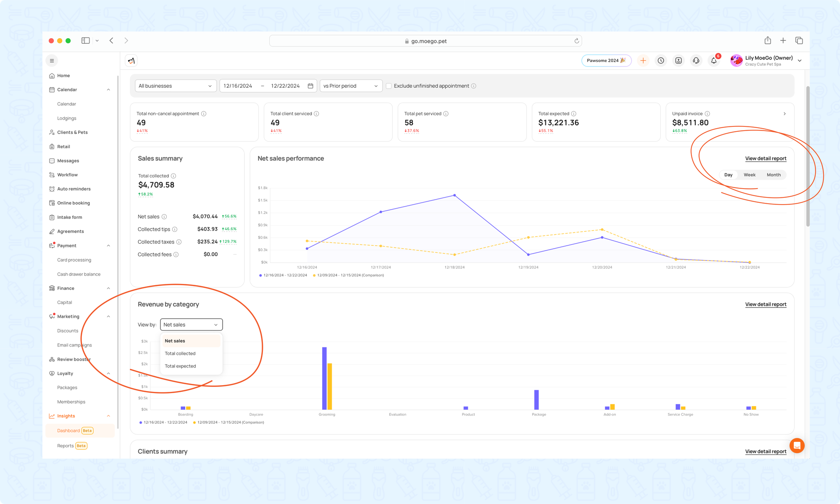This screenshot has height=504, width=840.
Task: Switch chart to Month view
Action: coord(774,175)
